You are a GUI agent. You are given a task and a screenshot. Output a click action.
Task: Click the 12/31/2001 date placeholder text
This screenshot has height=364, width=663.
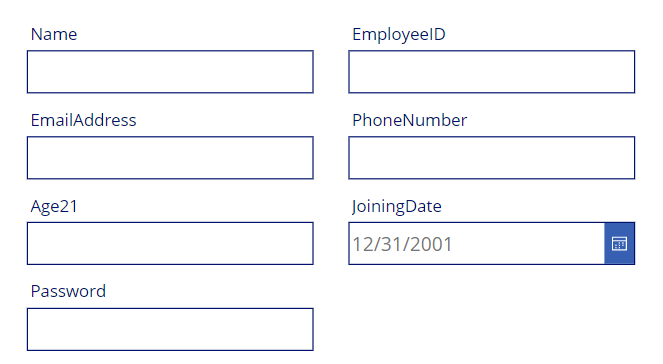click(402, 244)
